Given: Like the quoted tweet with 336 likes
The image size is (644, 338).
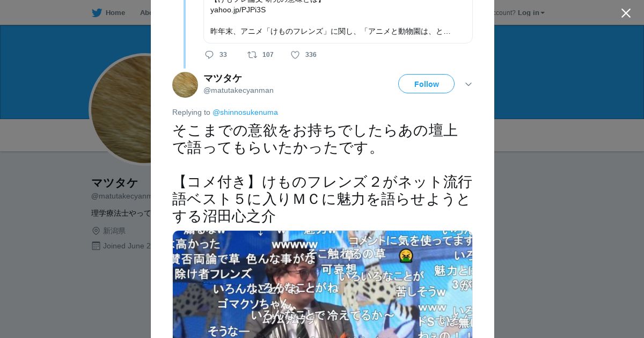Looking at the screenshot, I should coord(295,55).
